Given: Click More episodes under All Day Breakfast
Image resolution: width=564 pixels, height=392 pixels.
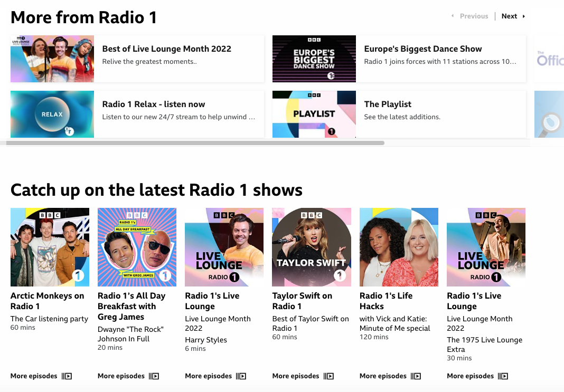Looking at the screenshot, I should click(121, 376).
